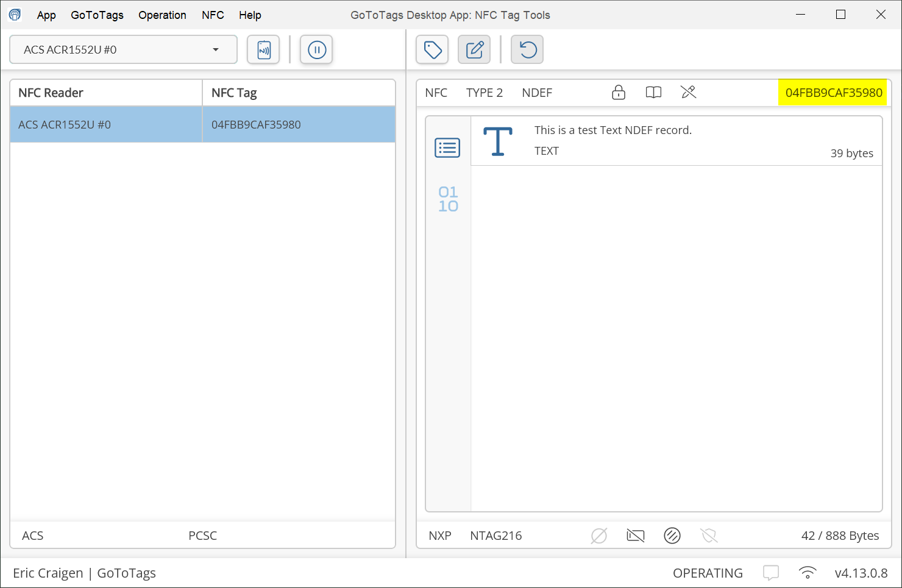The height and width of the screenshot is (588, 902).
Task: Click the reset/undo arrow icon
Action: (x=527, y=50)
